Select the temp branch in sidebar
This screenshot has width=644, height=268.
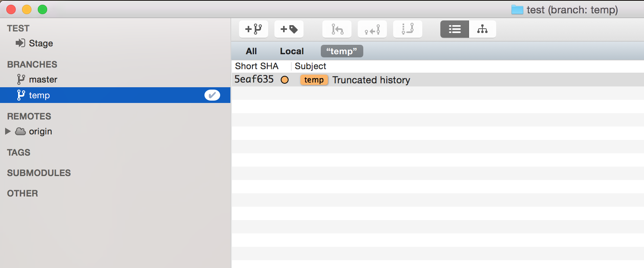115,95
